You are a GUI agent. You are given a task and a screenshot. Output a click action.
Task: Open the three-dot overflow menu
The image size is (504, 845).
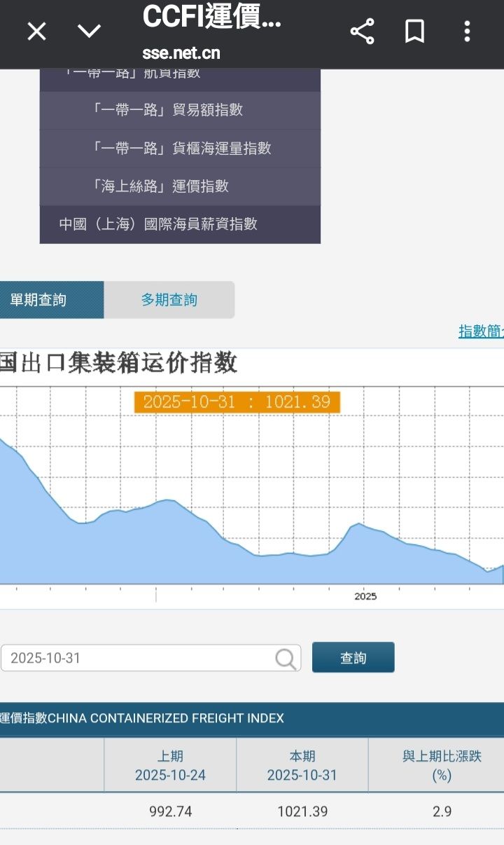tap(467, 32)
